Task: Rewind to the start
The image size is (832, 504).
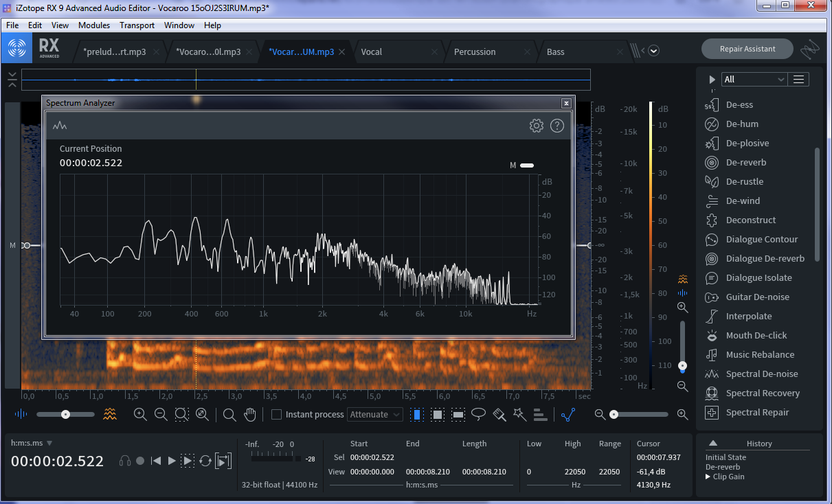Action: (x=156, y=461)
